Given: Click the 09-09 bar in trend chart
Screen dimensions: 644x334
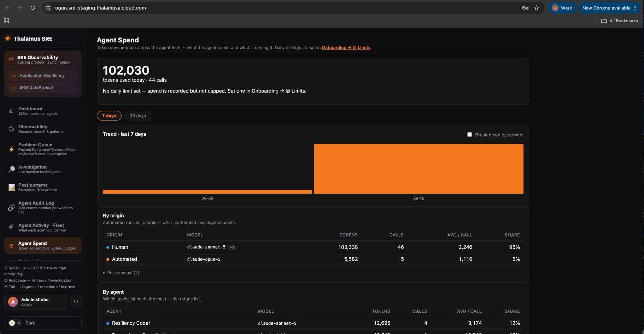Looking at the screenshot, I should point(207,192).
